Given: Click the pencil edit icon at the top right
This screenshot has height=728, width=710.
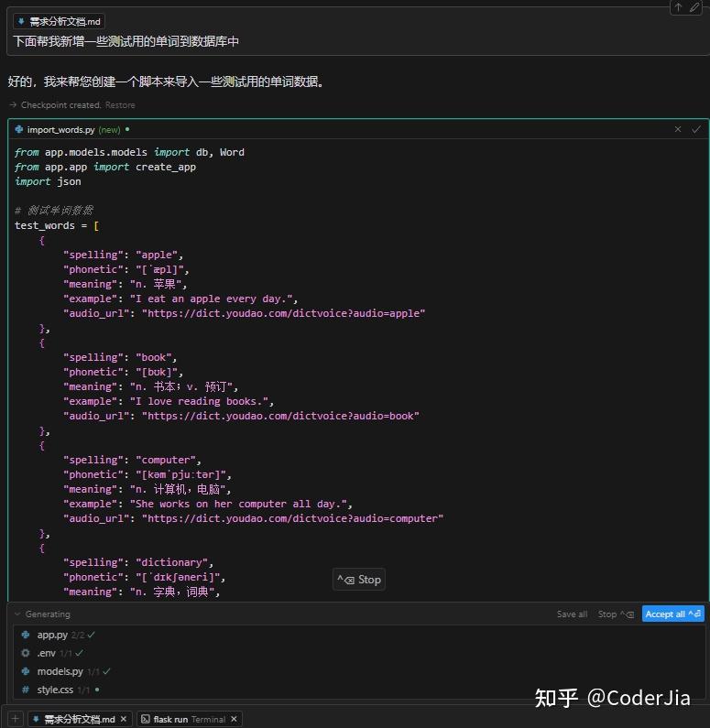Looking at the screenshot, I should tap(694, 7).
